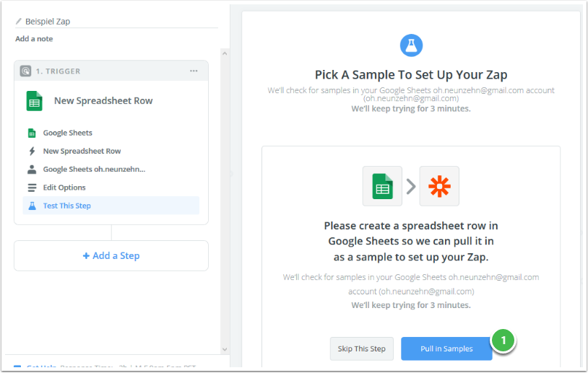Click the Edit Options list icon

(x=33, y=188)
